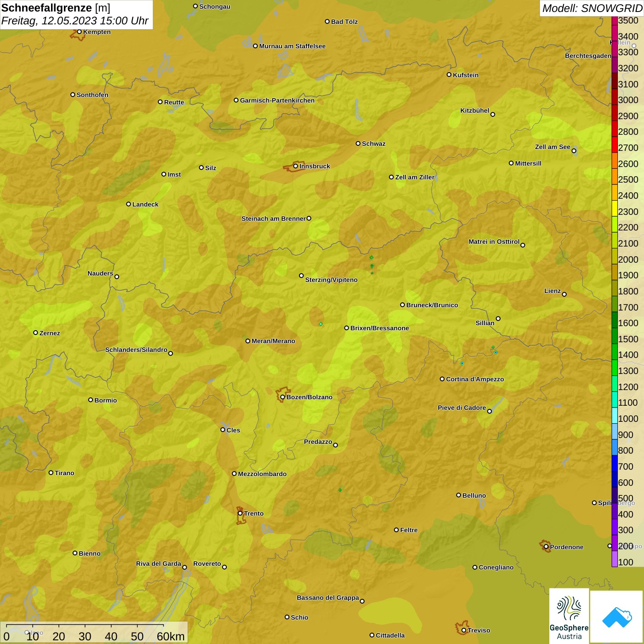Click the Sterzing/Vipiteno label
This screenshot has height=644, width=644.
(x=331, y=280)
